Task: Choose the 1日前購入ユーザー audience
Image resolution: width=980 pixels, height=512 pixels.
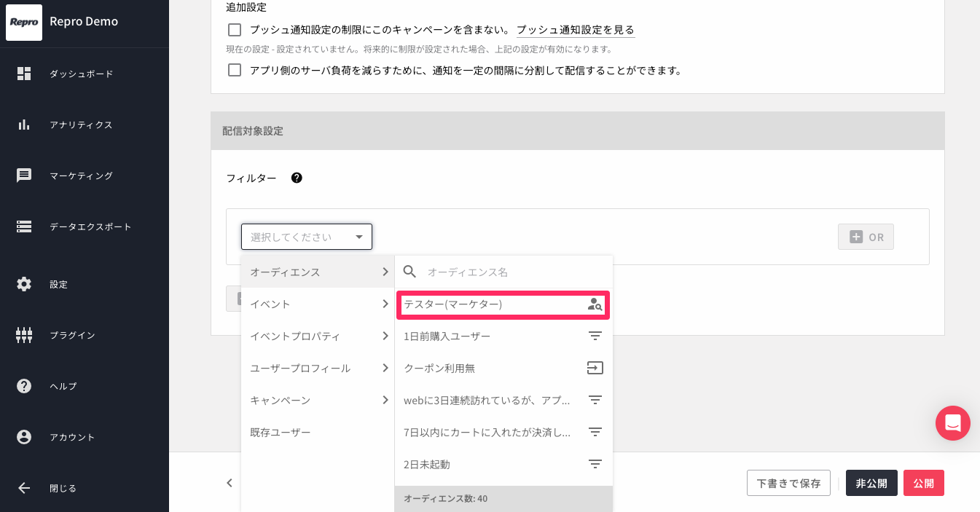Action: click(503, 336)
